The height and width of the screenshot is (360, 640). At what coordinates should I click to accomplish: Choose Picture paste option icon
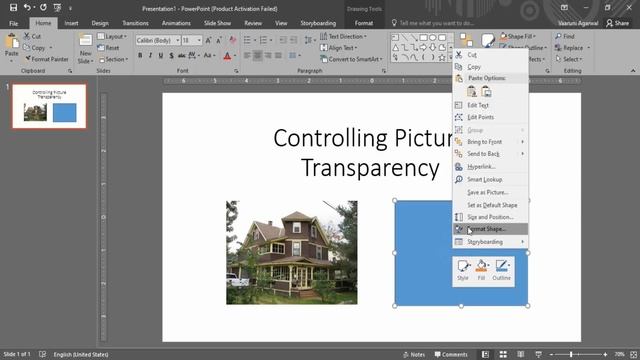[x=486, y=91]
